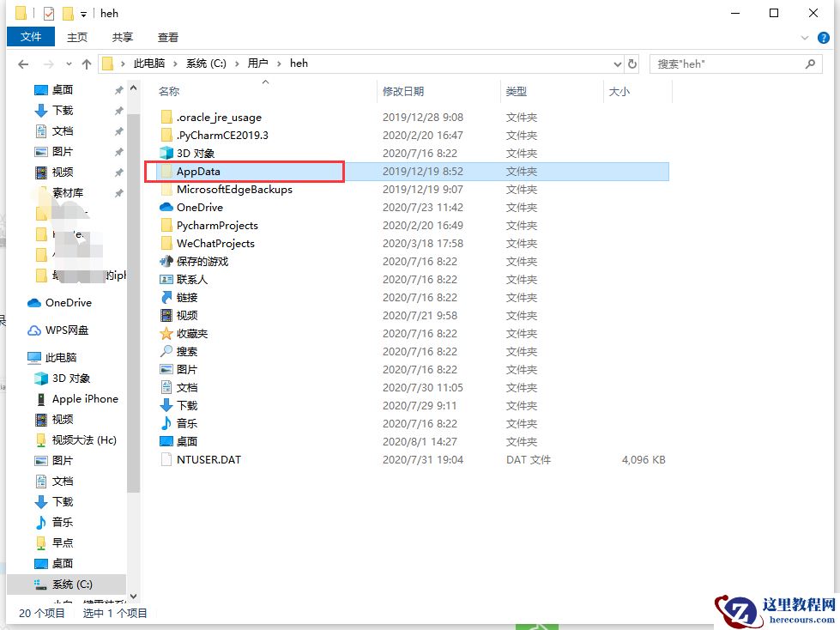The image size is (840, 630).
Task: Click the back navigation arrow
Action: (x=23, y=63)
